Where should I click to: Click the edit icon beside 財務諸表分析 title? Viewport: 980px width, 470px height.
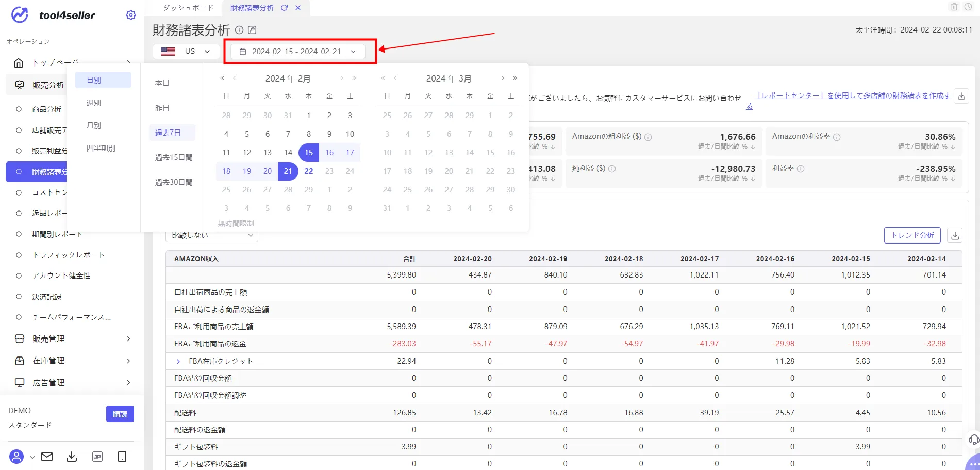click(x=252, y=30)
